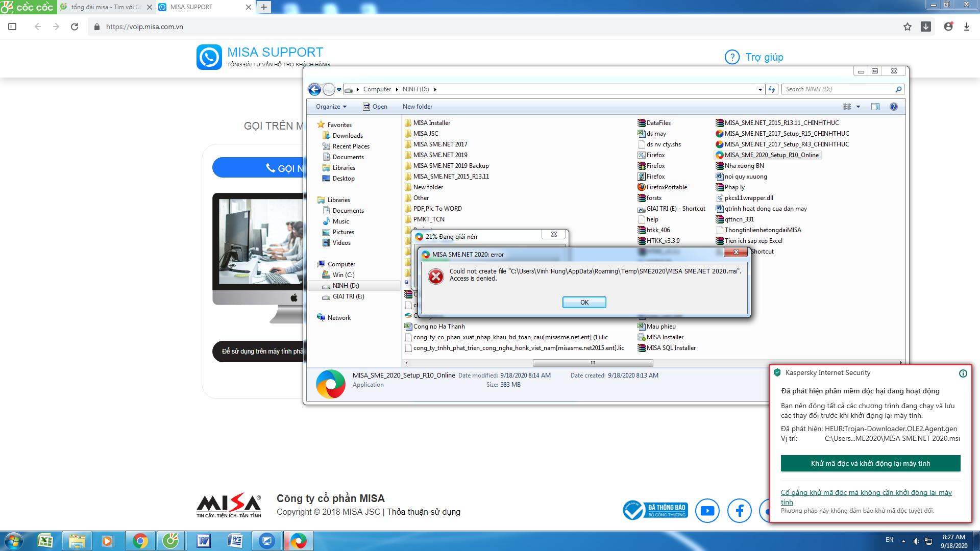Select GIAI TRI (E:) drive in navigation pane
This screenshot has height=551, width=980.
tap(348, 296)
